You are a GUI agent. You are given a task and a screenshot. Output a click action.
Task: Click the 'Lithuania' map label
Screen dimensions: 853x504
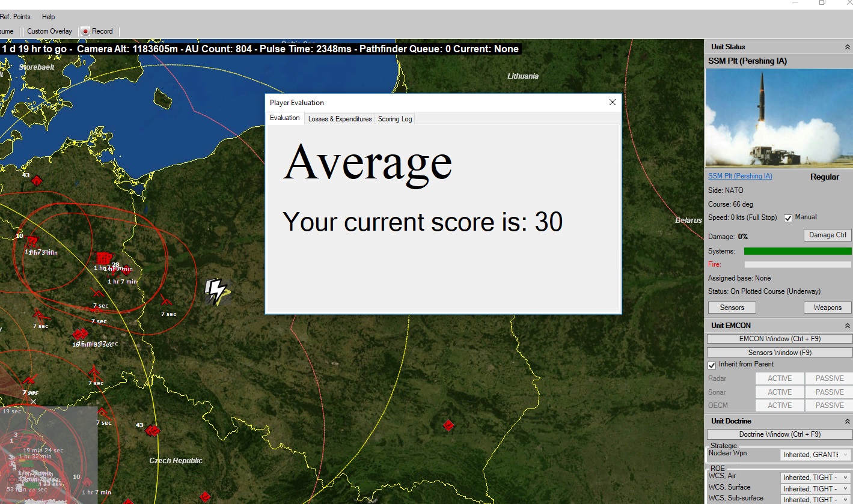(523, 76)
